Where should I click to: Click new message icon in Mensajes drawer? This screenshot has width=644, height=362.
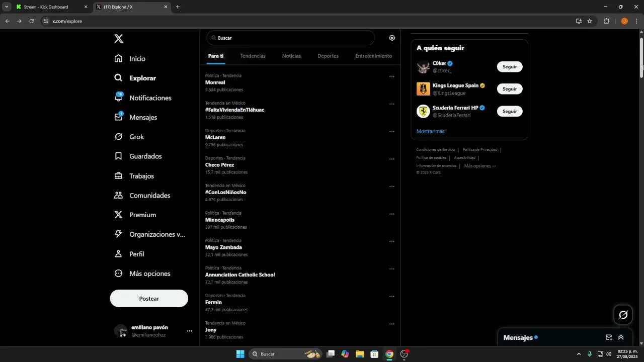(x=609, y=337)
